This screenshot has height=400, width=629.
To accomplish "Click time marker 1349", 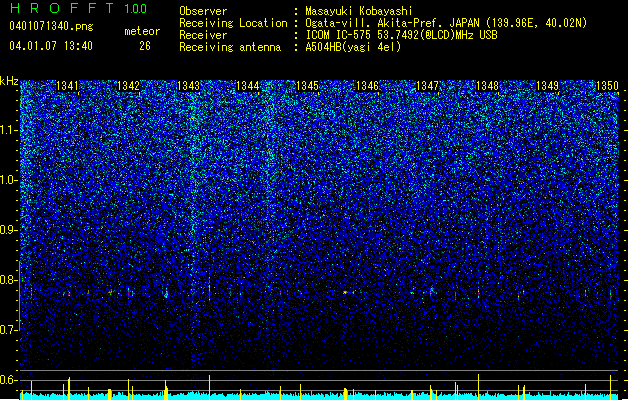I will [x=548, y=86].
